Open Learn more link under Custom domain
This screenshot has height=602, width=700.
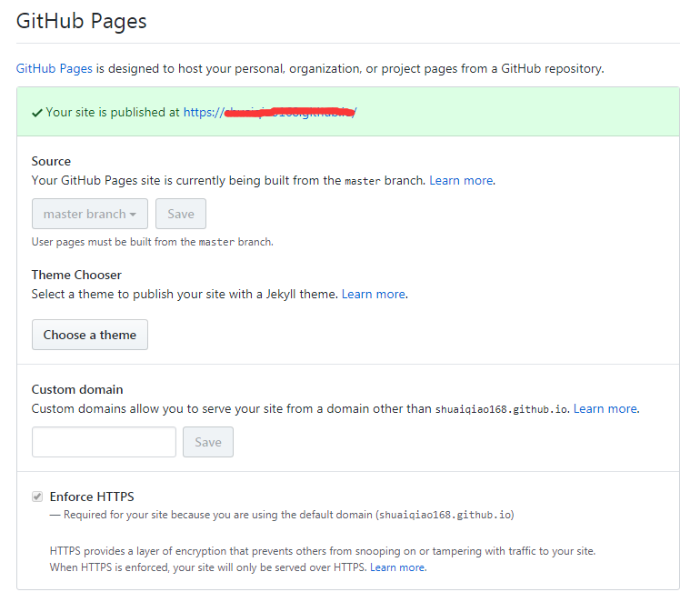click(605, 408)
